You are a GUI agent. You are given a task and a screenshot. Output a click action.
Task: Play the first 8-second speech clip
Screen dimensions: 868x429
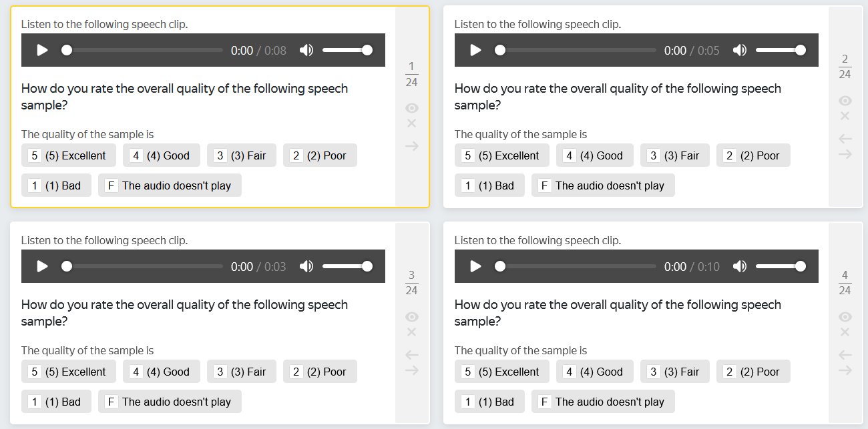(x=42, y=50)
